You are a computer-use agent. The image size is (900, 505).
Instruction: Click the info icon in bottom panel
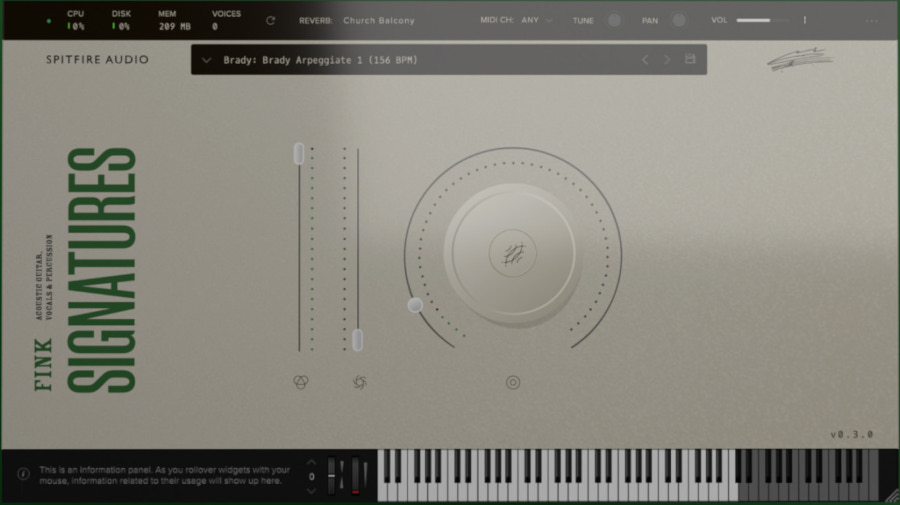tap(24, 474)
